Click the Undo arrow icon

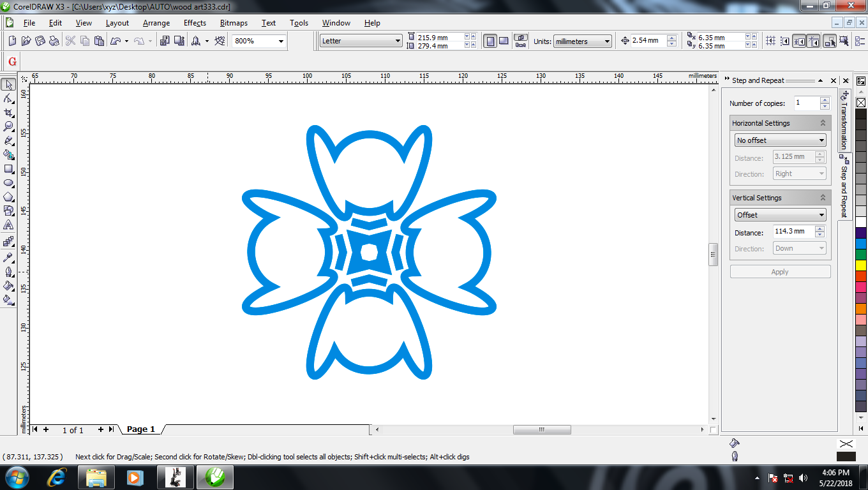click(x=116, y=41)
